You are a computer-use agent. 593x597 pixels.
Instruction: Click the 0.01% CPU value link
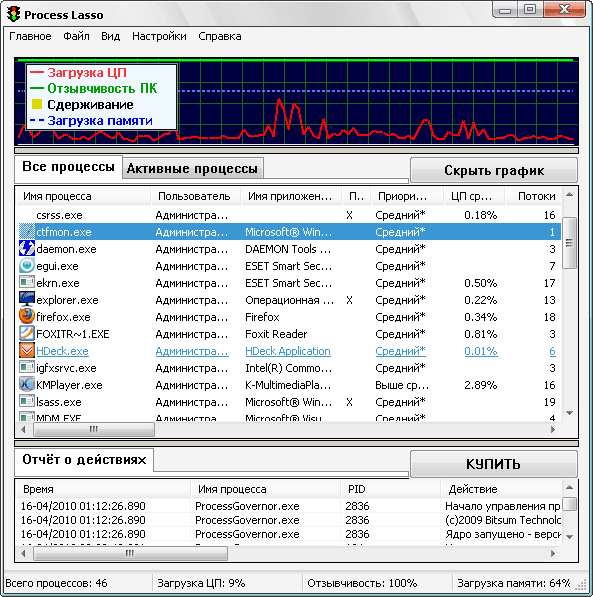pos(481,351)
